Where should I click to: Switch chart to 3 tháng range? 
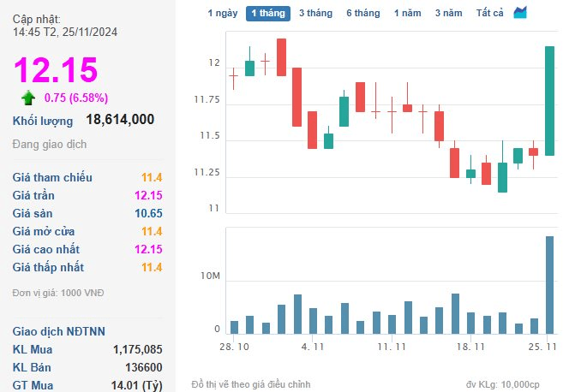(315, 14)
